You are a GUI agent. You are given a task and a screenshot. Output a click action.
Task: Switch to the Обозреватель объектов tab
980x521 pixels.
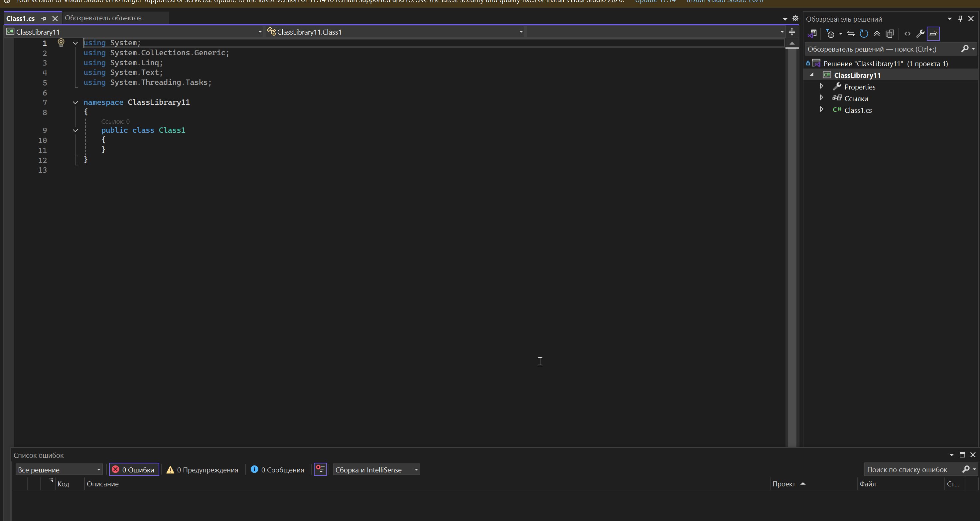103,18
